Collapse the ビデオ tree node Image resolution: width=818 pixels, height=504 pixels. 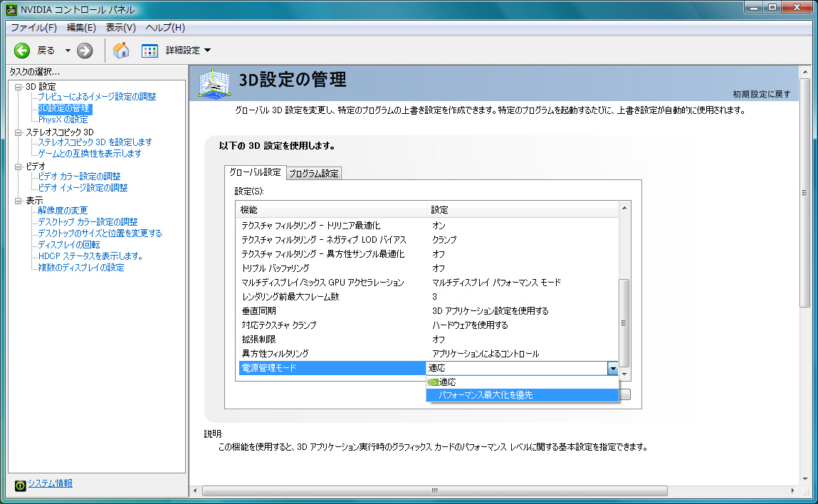coord(19,167)
